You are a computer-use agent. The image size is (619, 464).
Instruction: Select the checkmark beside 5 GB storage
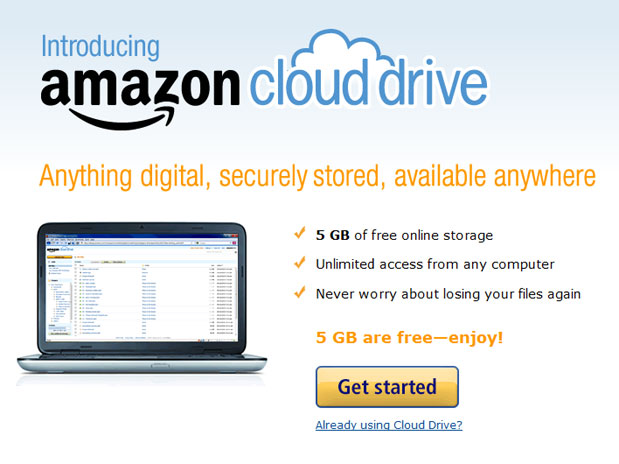[300, 233]
